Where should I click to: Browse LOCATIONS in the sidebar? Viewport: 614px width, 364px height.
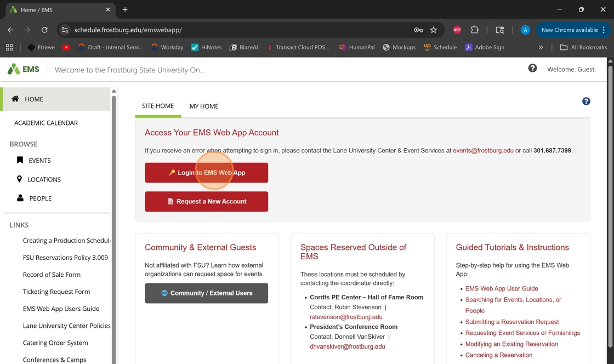[39, 180]
